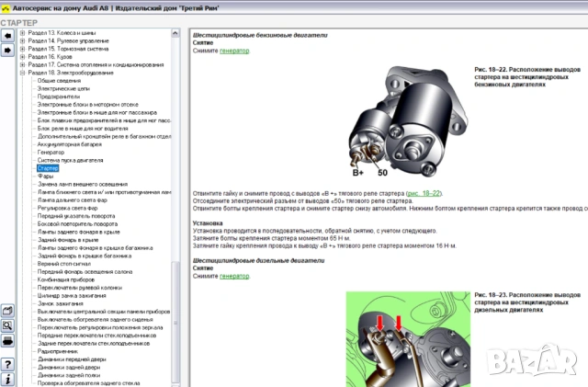Screen dimensions: 588x387
Task: Open 'рис. 18–22' figure link
Action: 424,193
